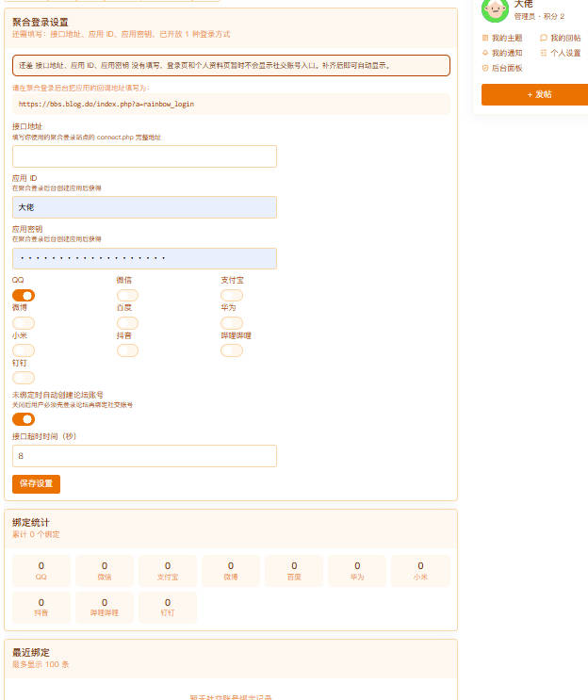
Task: Focus the 应用密钥 password field
Action: point(145,258)
